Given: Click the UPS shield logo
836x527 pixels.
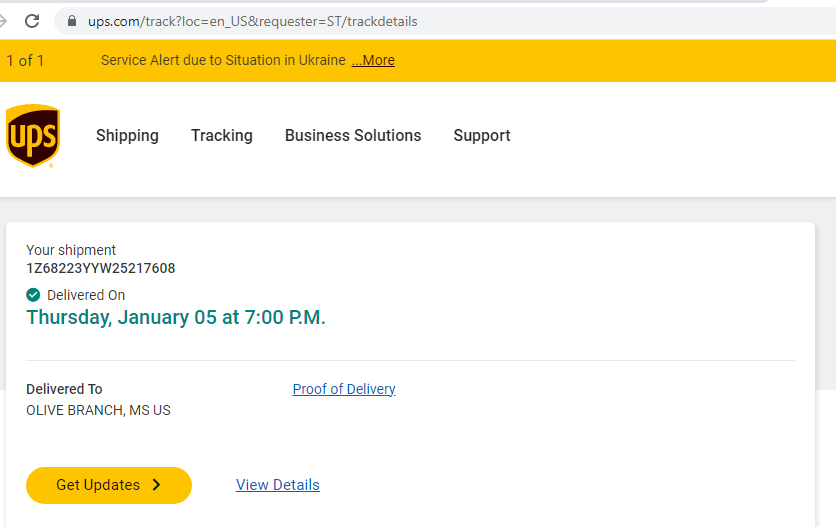Looking at the screenshot, I should [x=32, y=136].
